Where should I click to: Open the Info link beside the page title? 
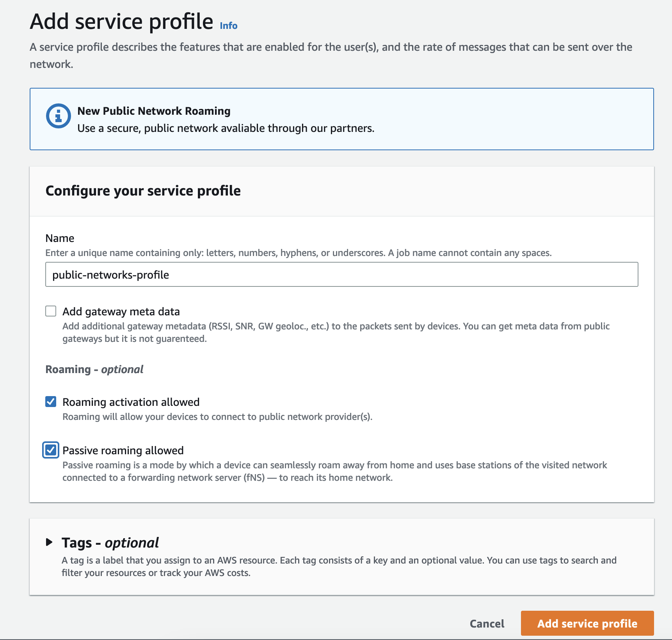click(228, 25)
